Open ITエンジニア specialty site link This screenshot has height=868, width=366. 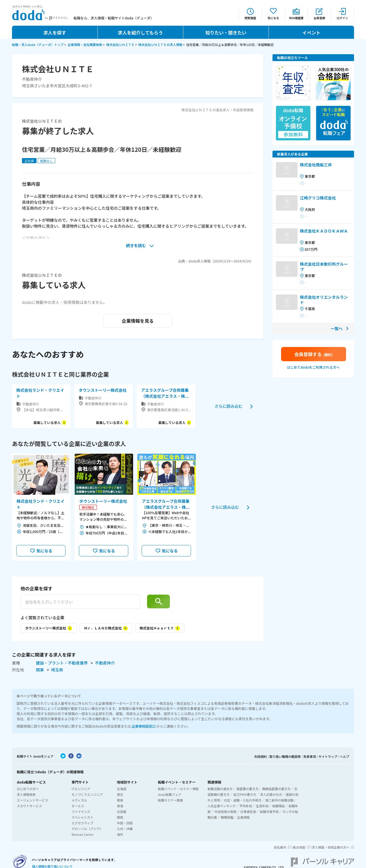[x=80, y=789]
